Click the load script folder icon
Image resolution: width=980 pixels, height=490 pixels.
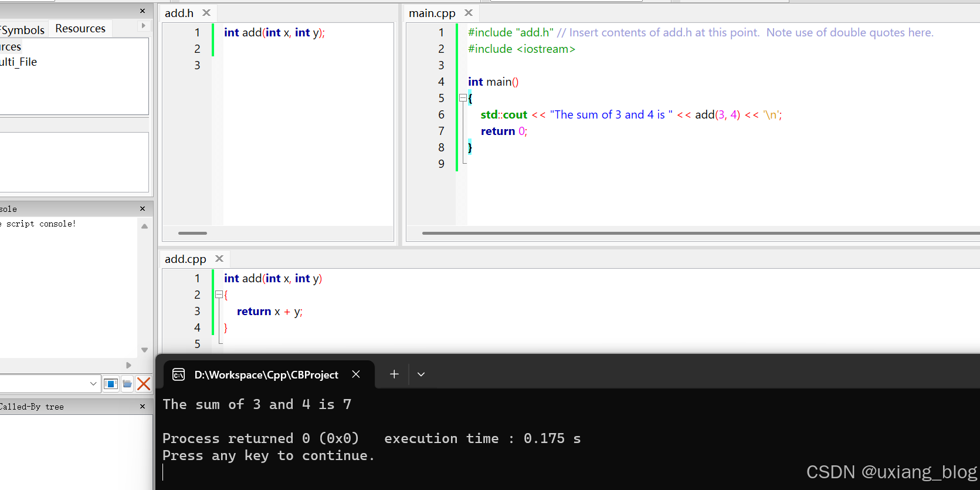(127, 384)
